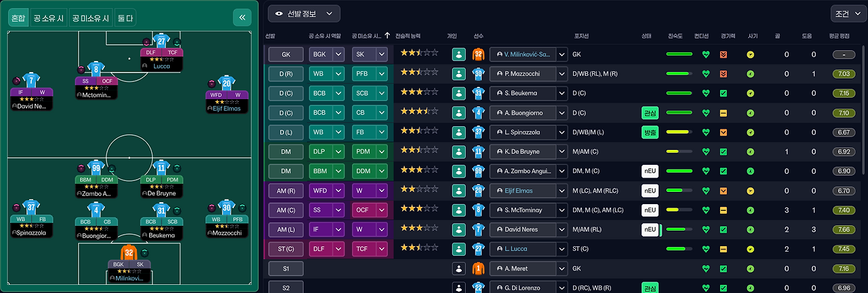The height and width of the screenshot is (293, 868).
Task: Click the ST (C) position slot button
Action: tap(285, 249)
